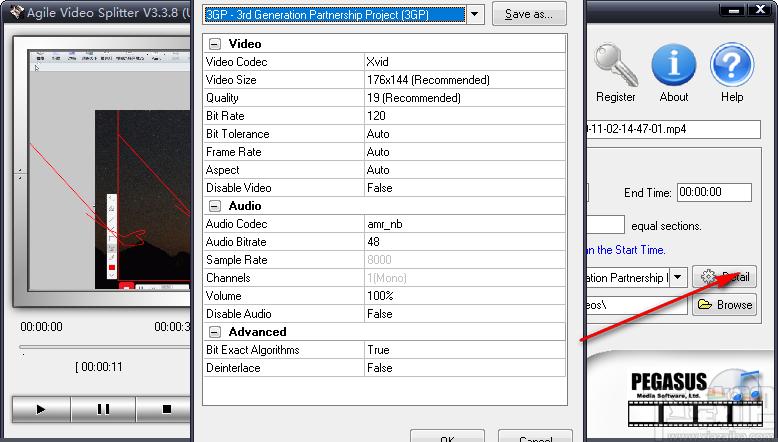Open the 3GP format profile dropdown
The width and height of the screenshot is (778, 442).
coord(475,14)
